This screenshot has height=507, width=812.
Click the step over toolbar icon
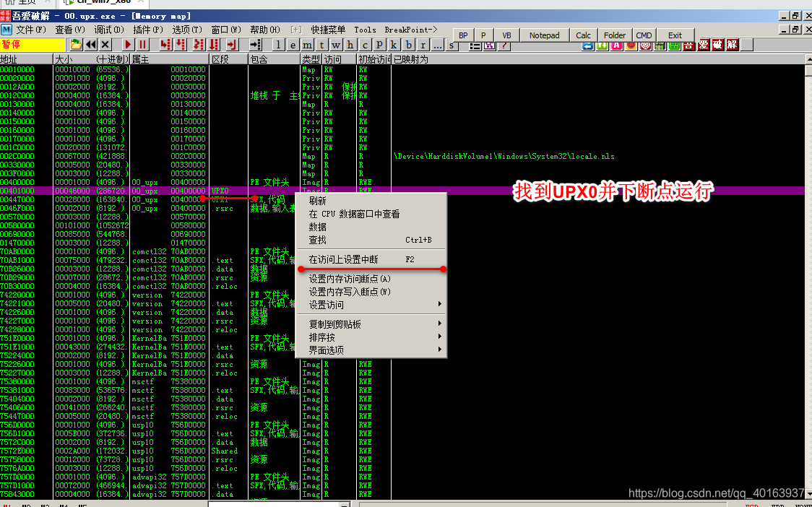pyautogui.click(x=180, y=45)
